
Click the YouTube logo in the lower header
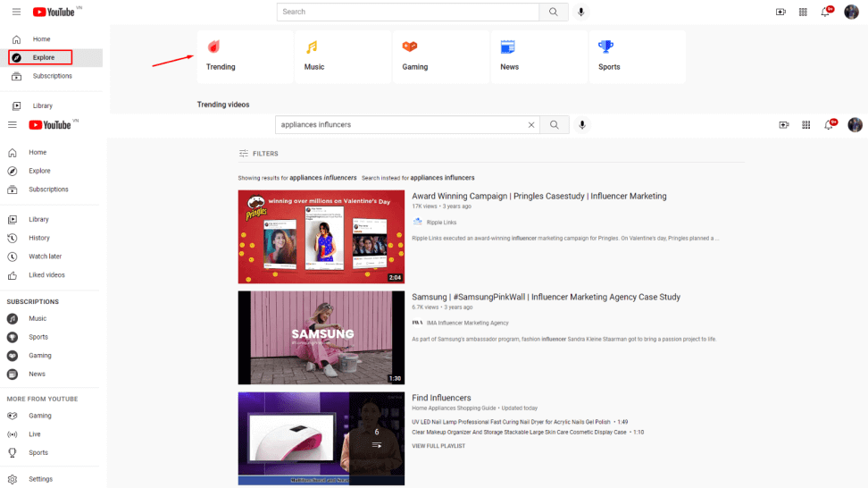pos(50,124)
